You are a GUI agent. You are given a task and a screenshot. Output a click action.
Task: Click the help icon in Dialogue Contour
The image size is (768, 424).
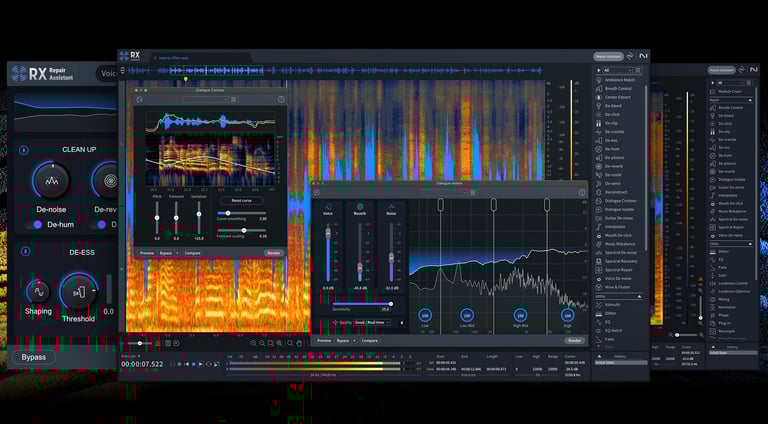[x=281, y=99]
